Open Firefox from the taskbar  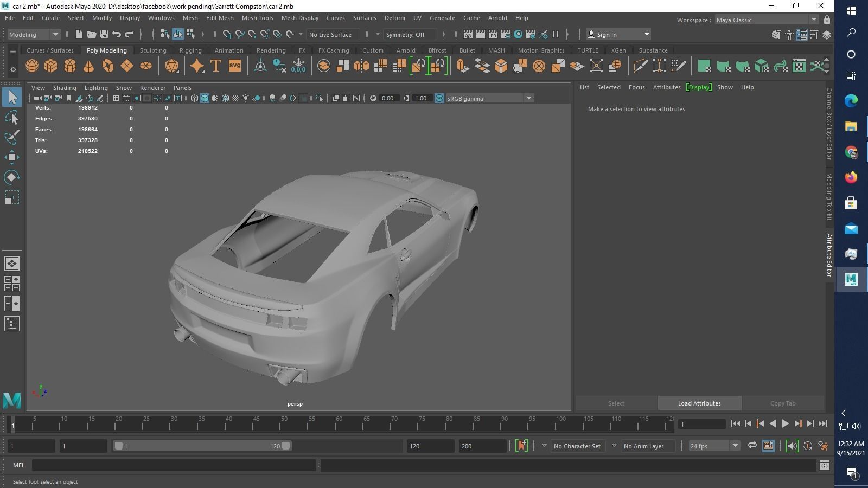[x=851, y=177]
